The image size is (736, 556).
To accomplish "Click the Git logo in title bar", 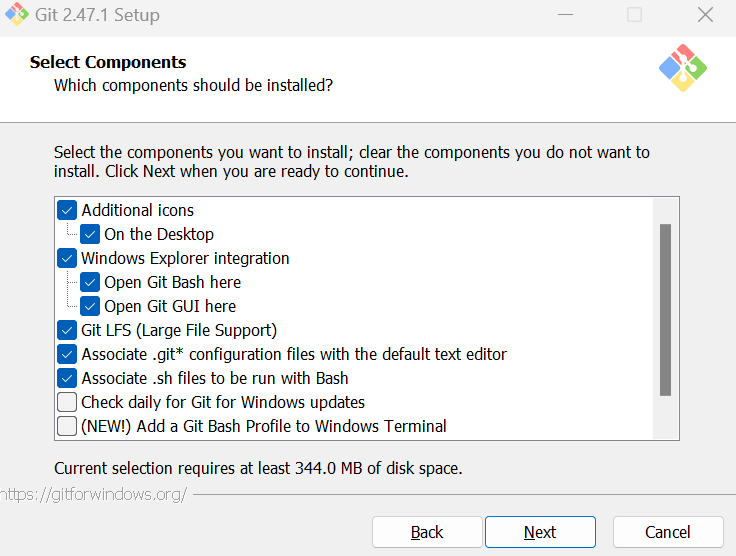I will tap(17, 15).
